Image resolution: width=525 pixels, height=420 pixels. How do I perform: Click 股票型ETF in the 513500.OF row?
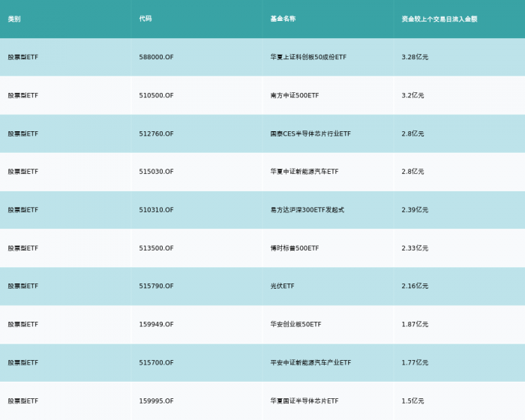[23, 248]
